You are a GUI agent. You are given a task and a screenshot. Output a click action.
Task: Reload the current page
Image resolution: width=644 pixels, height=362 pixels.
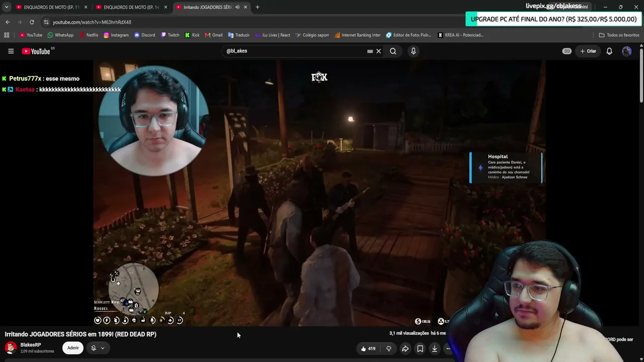(32, 22)
